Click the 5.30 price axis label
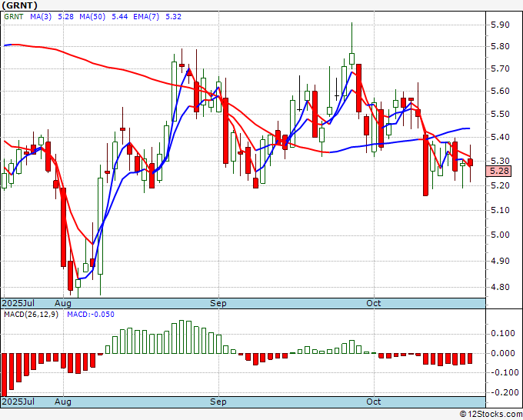 coord(500,161)
